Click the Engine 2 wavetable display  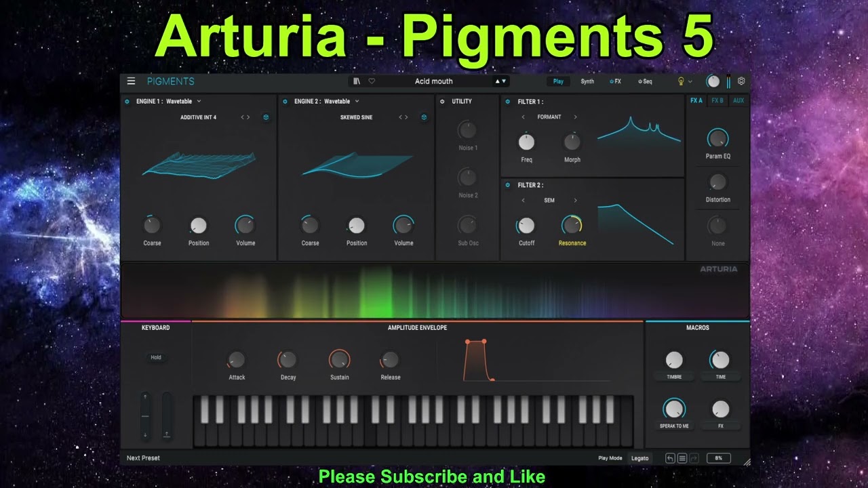point(357,165)
